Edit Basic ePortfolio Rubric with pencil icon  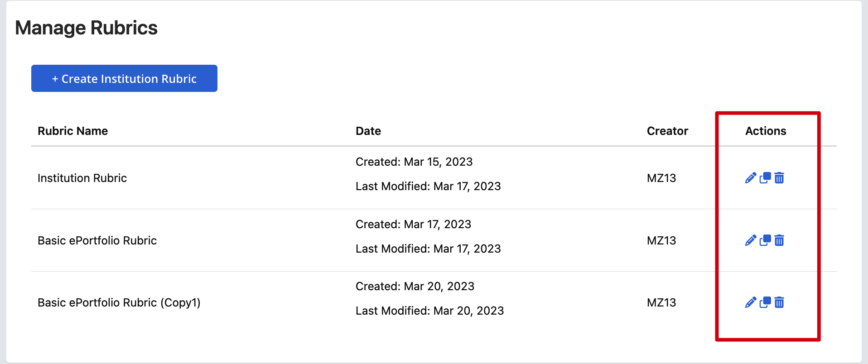click(751, 240)
